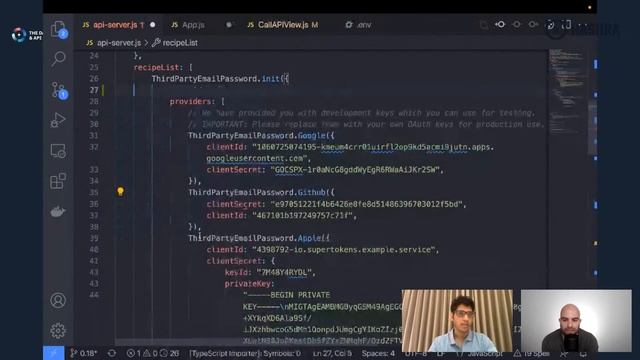Image resolution: width=640 pixels, height=360 pixels.
Task: Click the remote window indicator in status bar
Action: tap(53, 353)
